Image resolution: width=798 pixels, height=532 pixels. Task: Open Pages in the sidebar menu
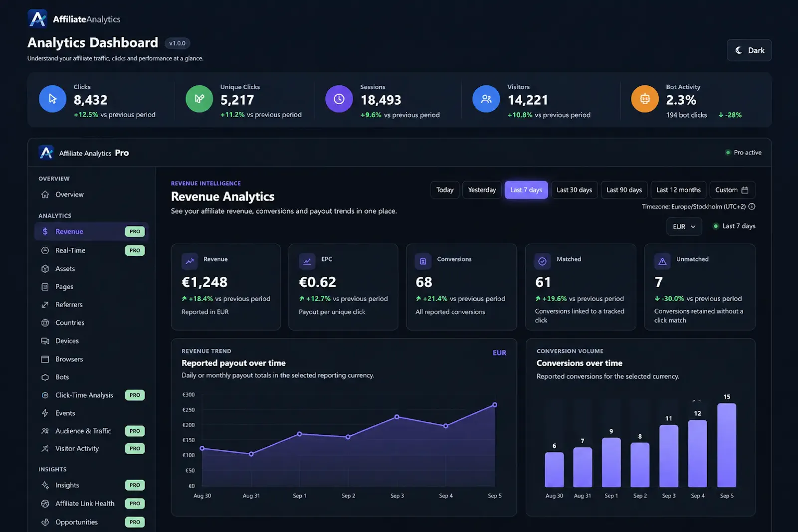[x=92, y=287]
